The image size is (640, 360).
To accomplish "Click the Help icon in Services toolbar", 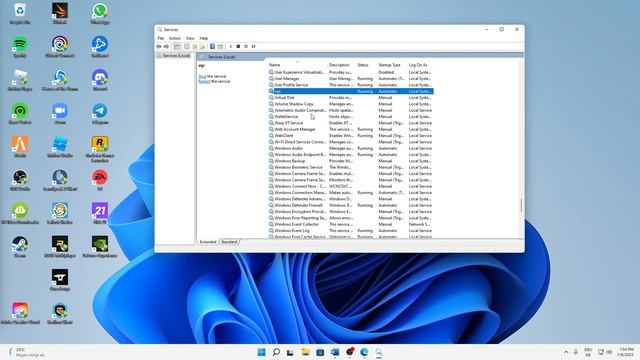I will (212, 47).
